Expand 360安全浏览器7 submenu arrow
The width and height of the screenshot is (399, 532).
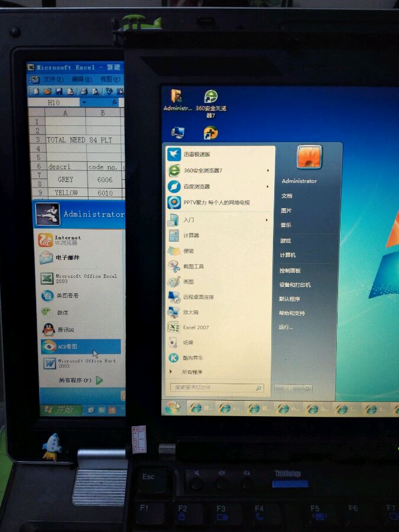pyautogui.click(x=268, y=170)
